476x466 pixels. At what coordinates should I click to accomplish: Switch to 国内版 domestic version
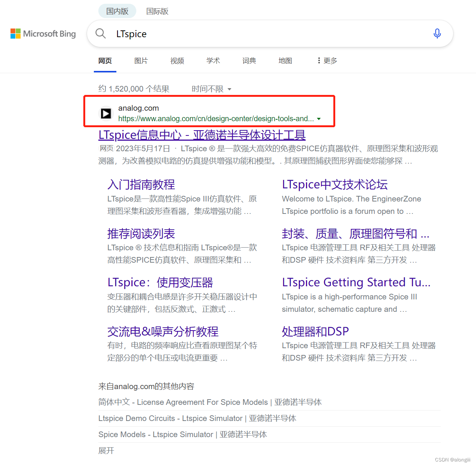coord(117,11)
